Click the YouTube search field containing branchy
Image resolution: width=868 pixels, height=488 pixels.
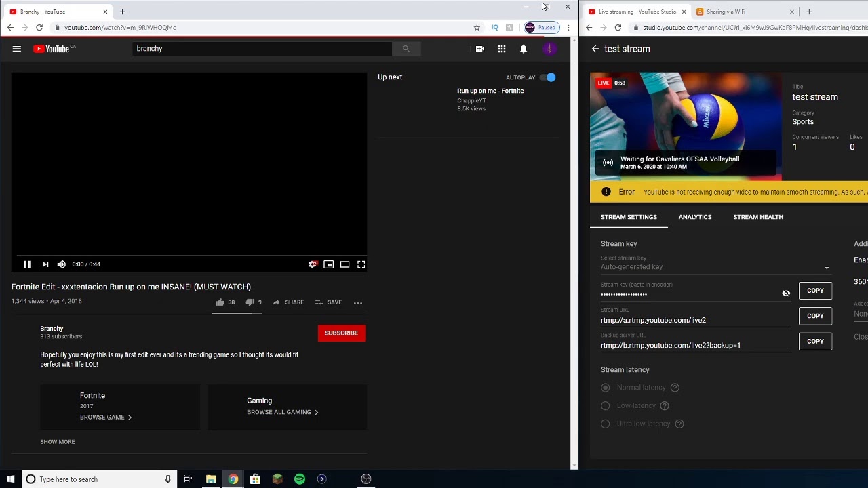pos(262,49)
